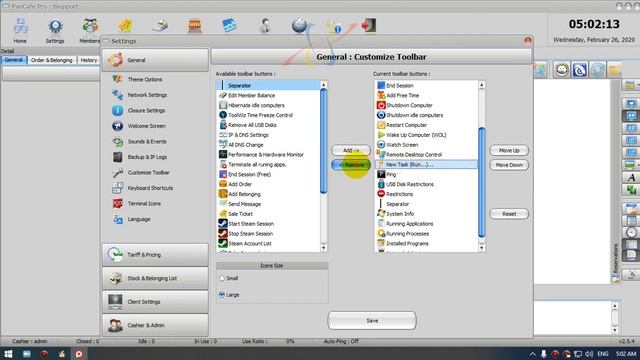Select Running Processes in current buttons
Image resolution: width=640 pixels, height=360 pixels.
(427, 233)
